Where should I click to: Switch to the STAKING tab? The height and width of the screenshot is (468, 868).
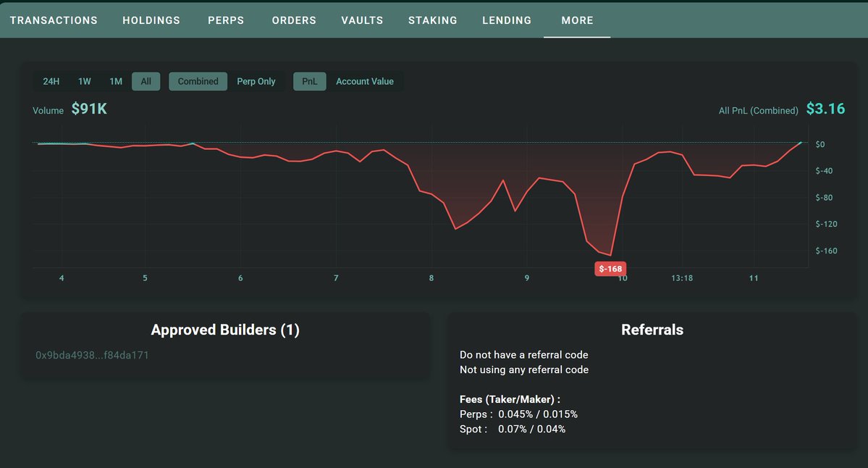[432, 20]
